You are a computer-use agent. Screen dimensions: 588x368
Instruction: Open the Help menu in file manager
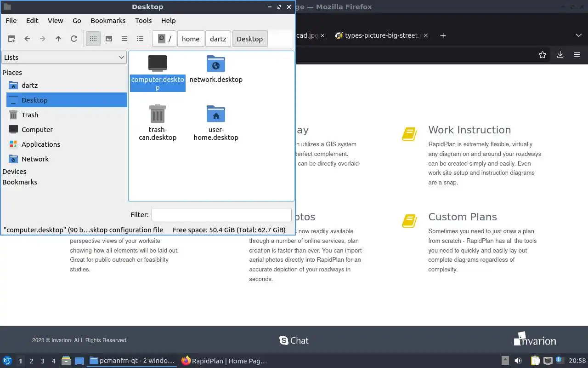pos(169,21)
